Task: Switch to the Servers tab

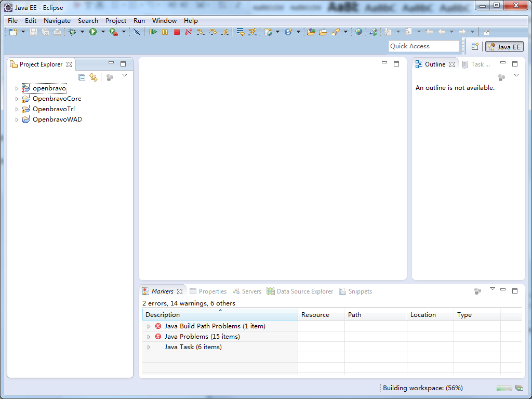Action: coord(247,291)
